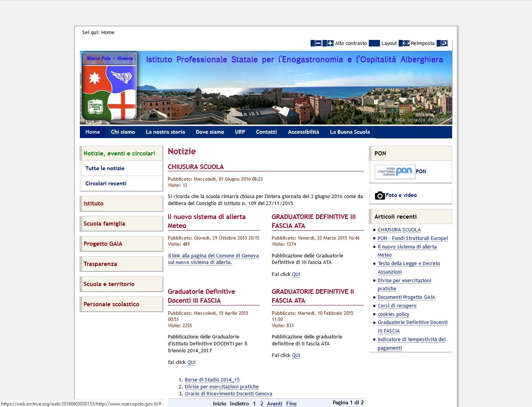Go to page 2 in pagination
532x407 pixels.
(262, 404)
